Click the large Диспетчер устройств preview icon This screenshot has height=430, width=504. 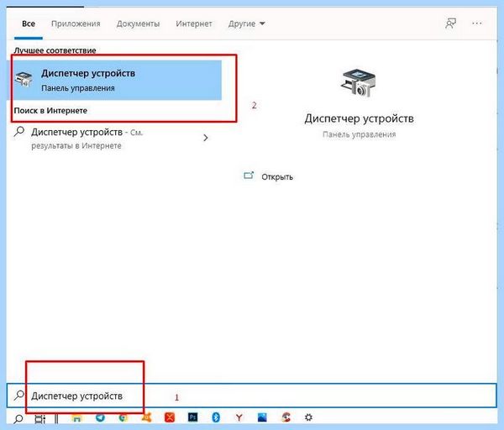[x=358, y=82]
